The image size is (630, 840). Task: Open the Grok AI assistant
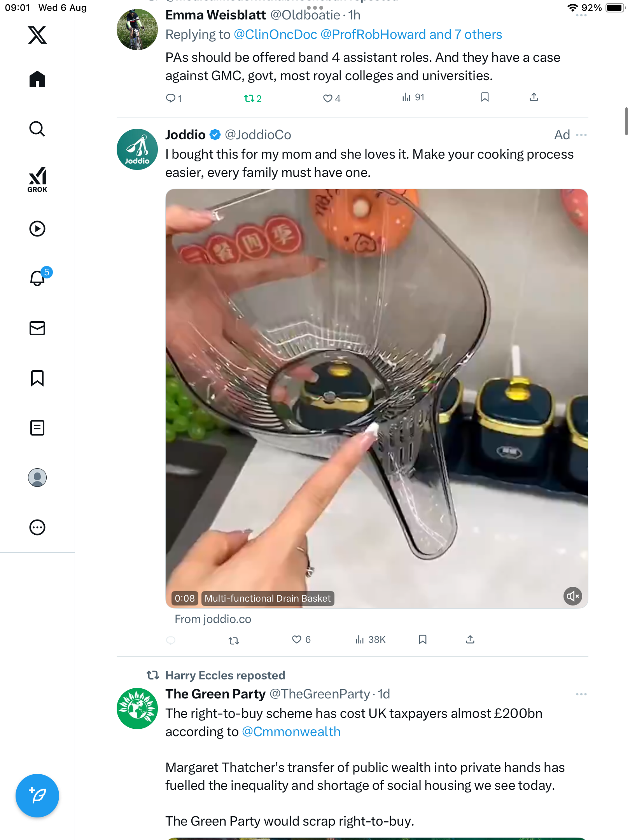(x=37, y=179)
